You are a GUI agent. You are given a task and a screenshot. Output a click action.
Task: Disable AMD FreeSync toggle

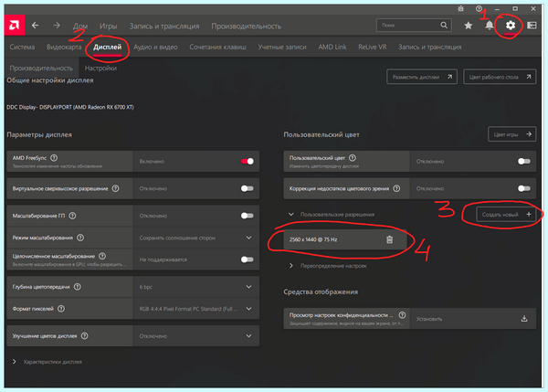[248, 161]
